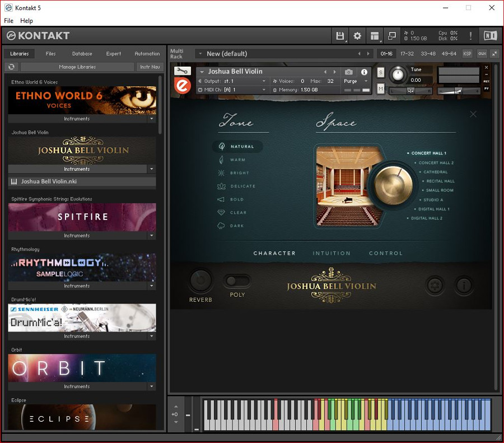Click the Native Instruments NI logo
504x443 pixels.
pos(490,36)
